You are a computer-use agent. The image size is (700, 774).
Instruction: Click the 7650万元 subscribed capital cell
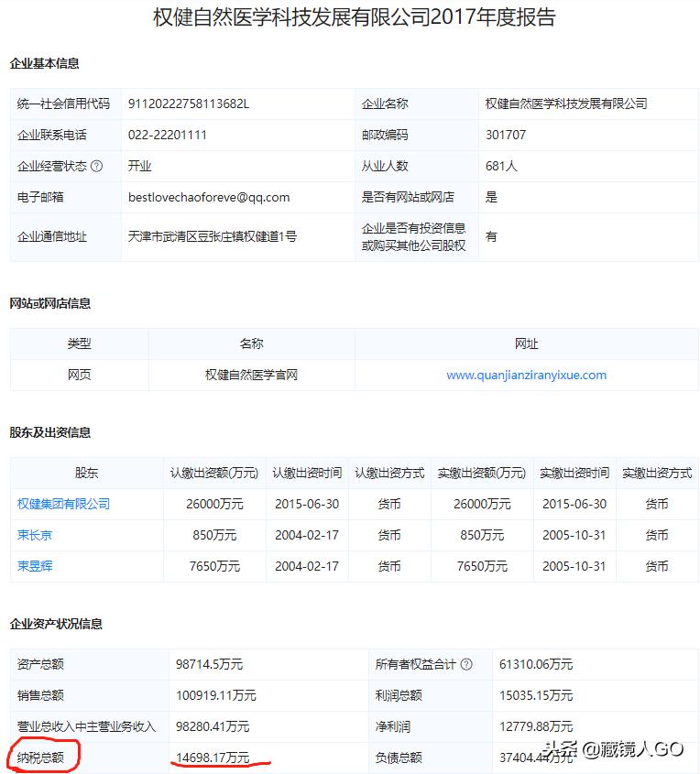click(x=214, y=566)
